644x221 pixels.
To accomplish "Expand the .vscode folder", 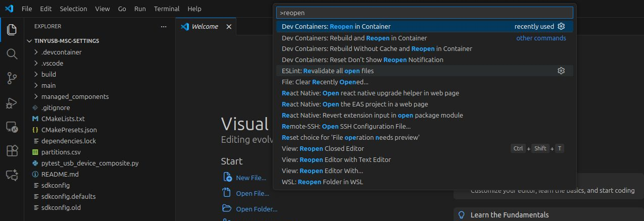I will (x=36, y=63).
